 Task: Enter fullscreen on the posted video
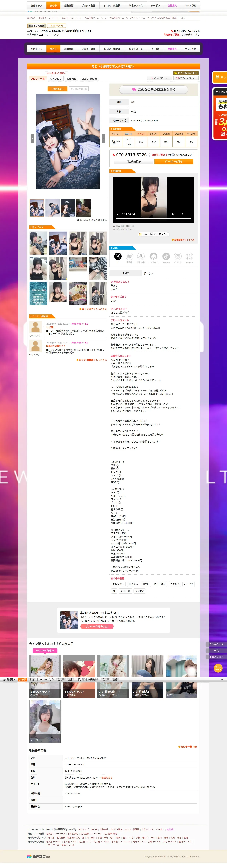tap(182, 214)
